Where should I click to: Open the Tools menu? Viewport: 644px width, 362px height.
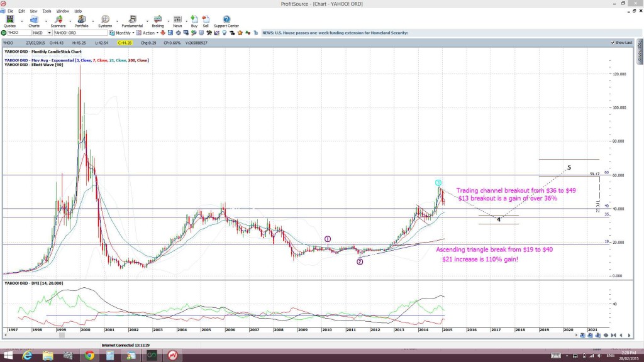coord(47,11)
